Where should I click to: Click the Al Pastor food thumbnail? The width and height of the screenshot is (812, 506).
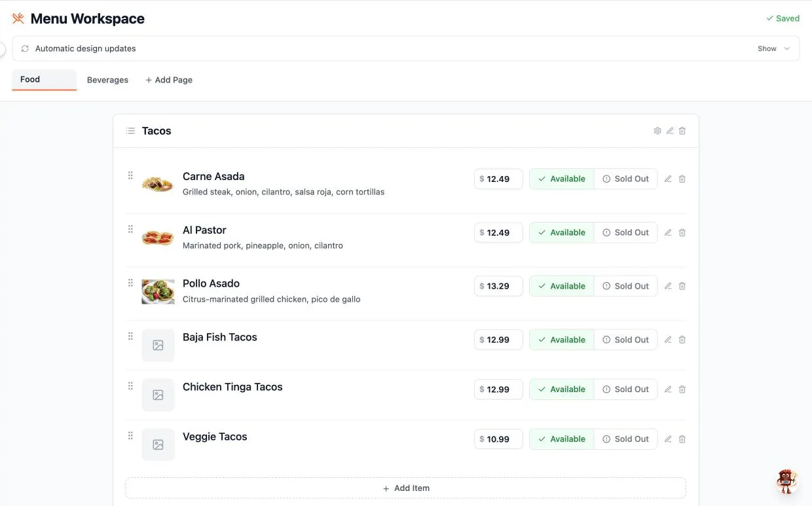158,238
